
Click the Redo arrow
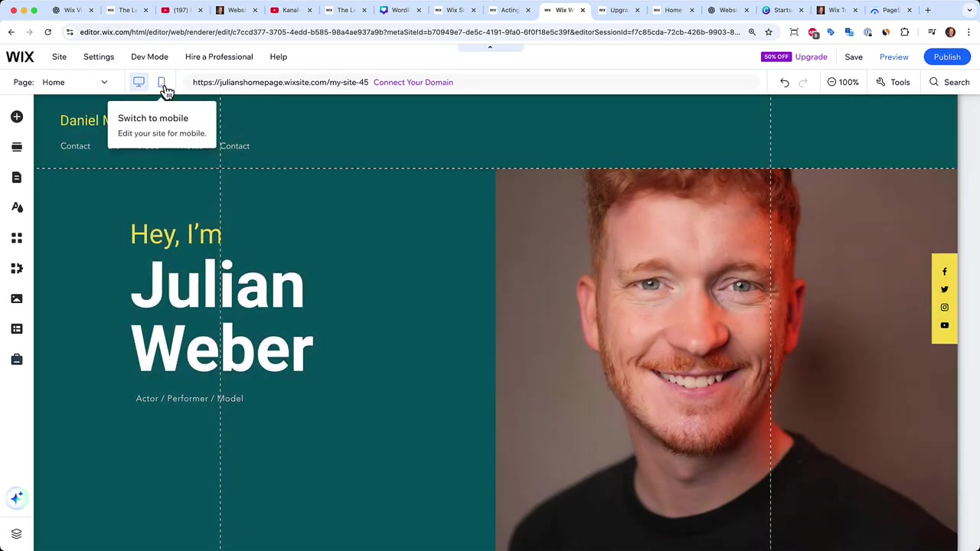(x=803, y=82)
